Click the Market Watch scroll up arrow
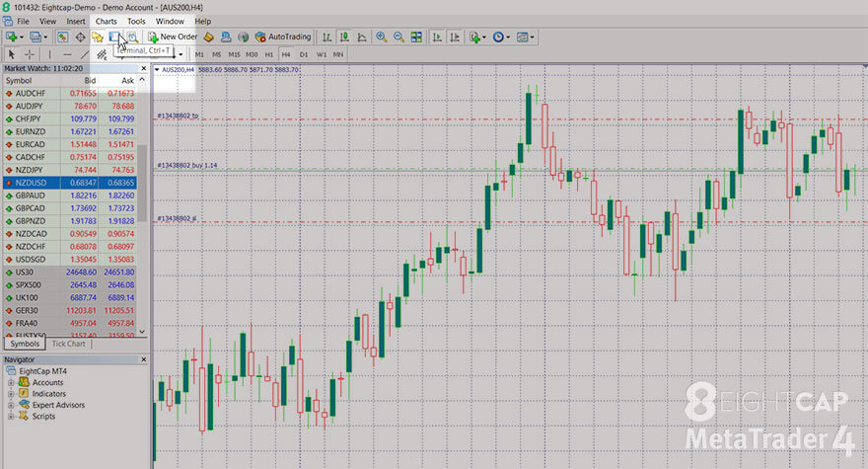 [142, 80]
